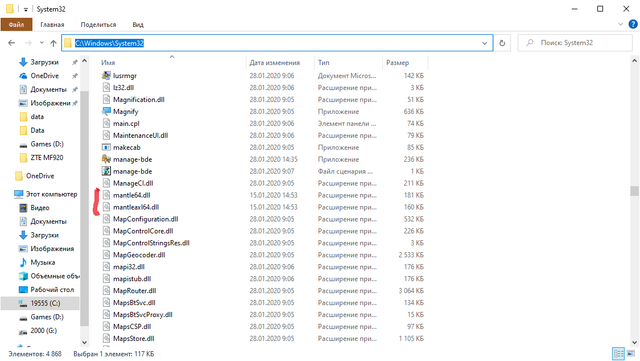
Task: Click file list scroll down arrow
Action: pos(634,343)
